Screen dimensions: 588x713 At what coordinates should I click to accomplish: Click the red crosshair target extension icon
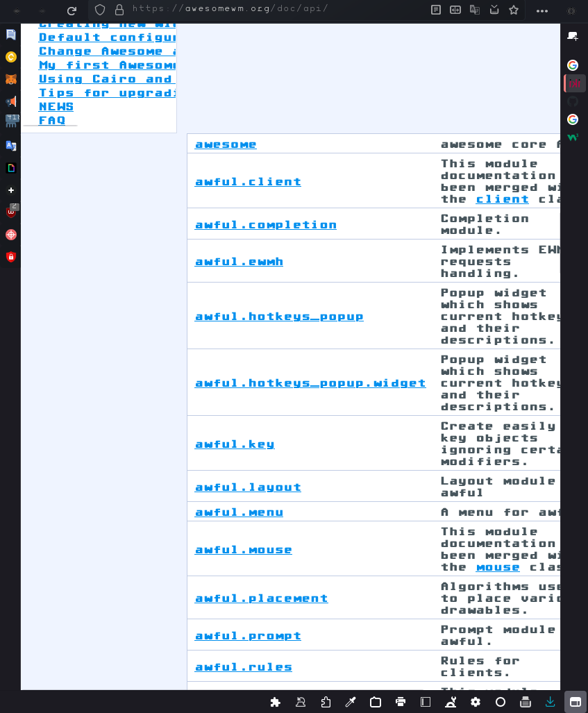tap(11, 235)
